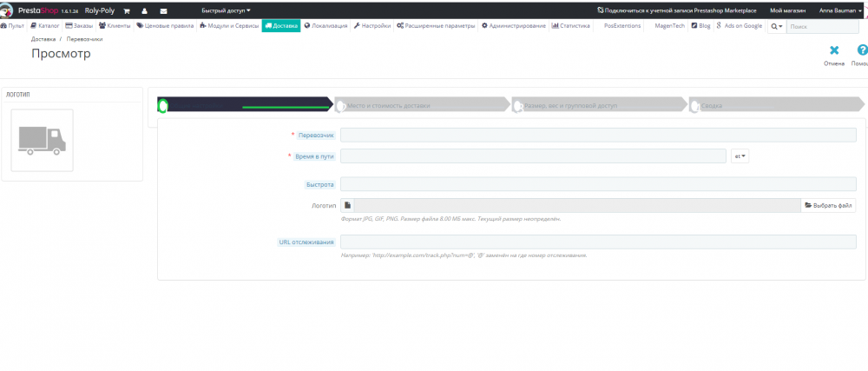Screen dimensions: 868x371
Task: Open the Заказы menu
Action: point(80,26)
